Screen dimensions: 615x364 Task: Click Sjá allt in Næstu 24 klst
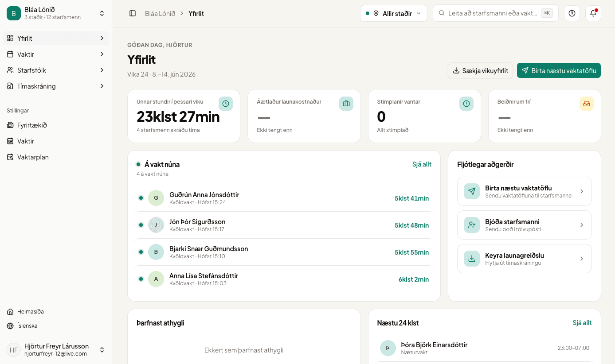pyautogui.click(x=582, y=323)
